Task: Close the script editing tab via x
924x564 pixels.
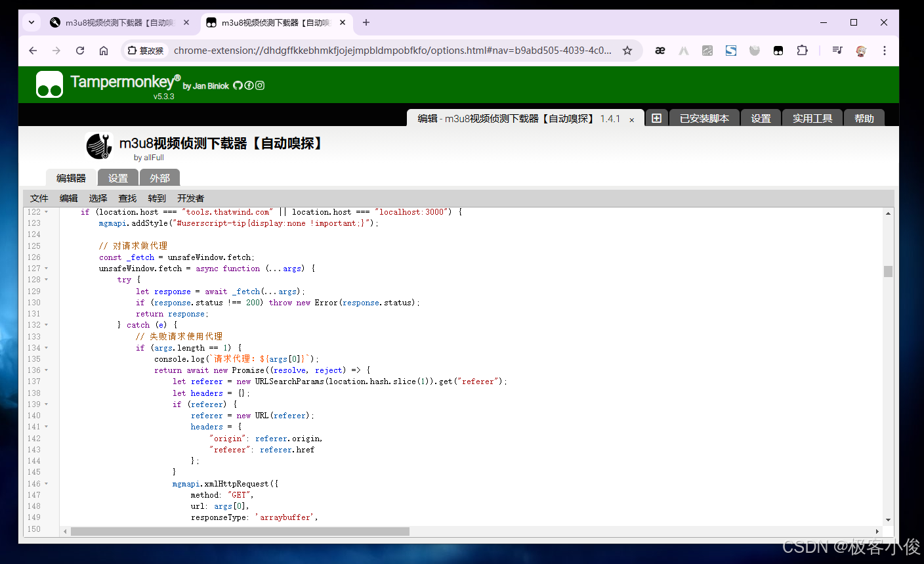Action: coord(632,119)
